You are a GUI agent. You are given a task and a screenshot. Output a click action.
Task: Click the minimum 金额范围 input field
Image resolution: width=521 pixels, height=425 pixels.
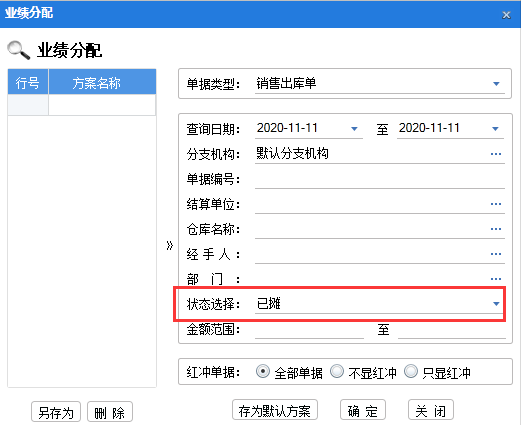coord(309,331)
